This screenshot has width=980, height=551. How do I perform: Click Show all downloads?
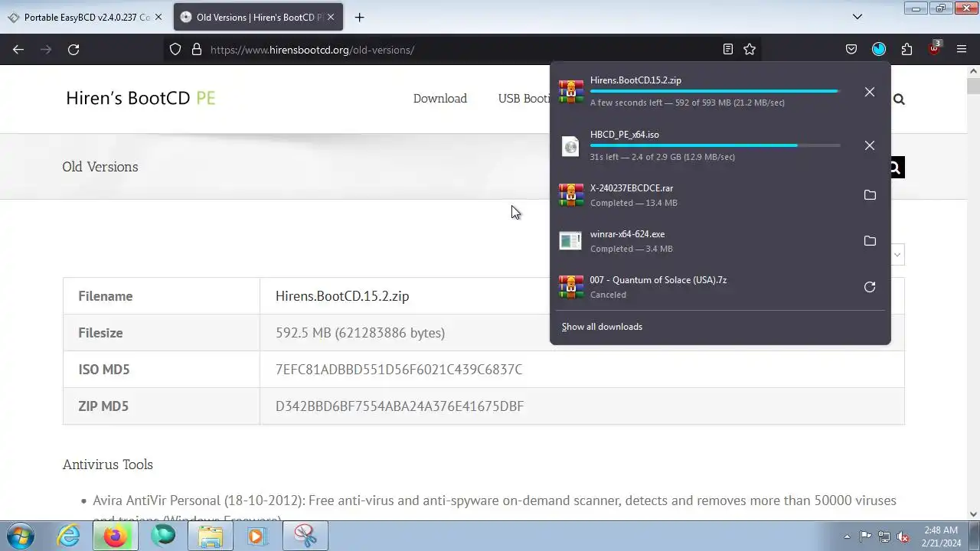[602, 327]
